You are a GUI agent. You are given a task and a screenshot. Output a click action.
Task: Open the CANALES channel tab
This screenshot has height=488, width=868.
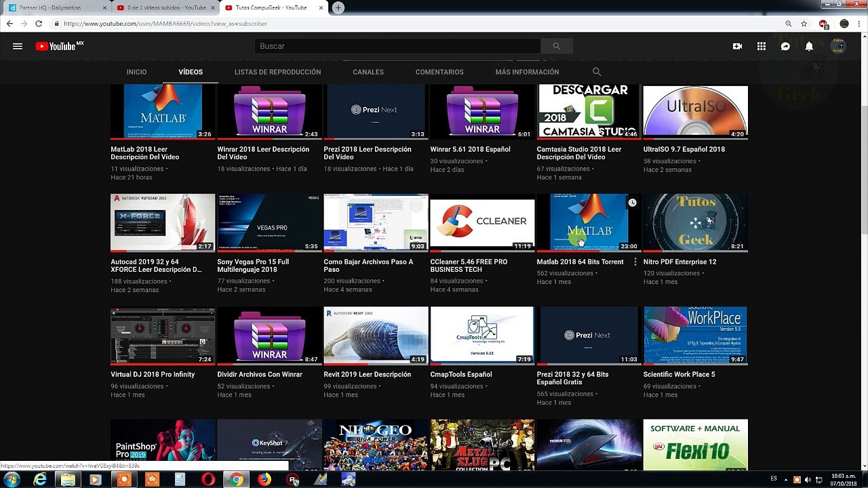click(368, 72)
